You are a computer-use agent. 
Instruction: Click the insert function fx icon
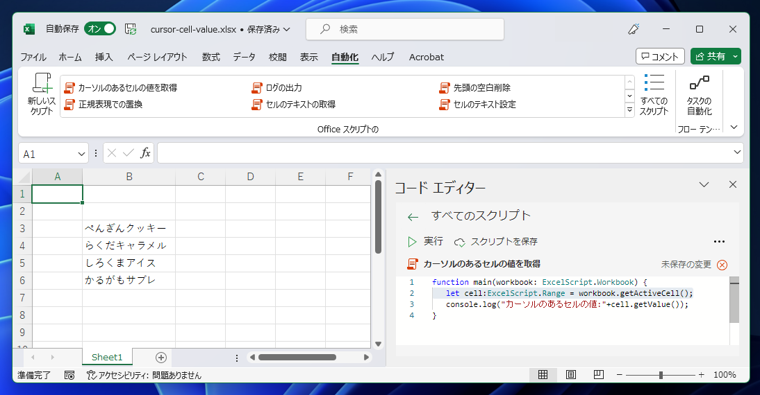pos(145,154)
